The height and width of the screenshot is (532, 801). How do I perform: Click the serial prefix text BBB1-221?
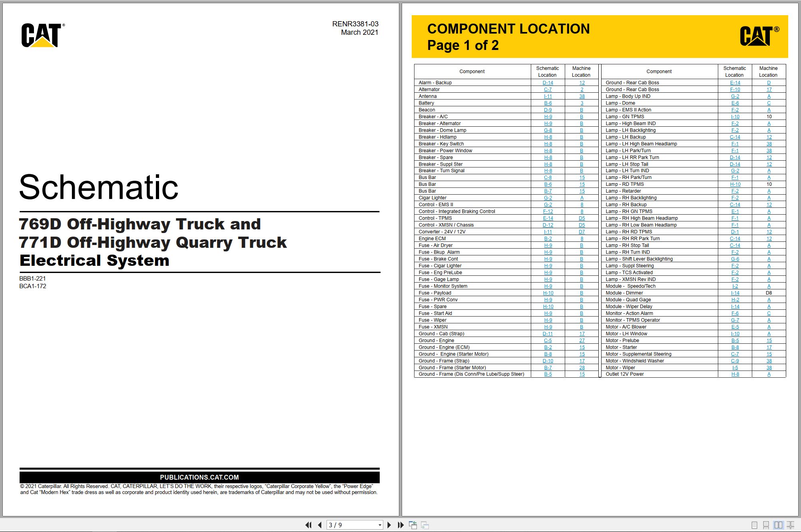[x=32, y=279]
